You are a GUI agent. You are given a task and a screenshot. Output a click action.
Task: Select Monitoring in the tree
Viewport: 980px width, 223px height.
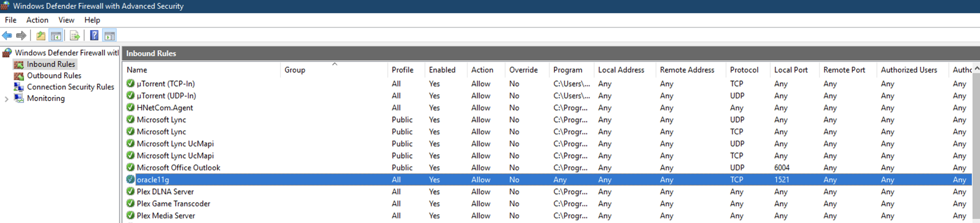tap(46, 98)
